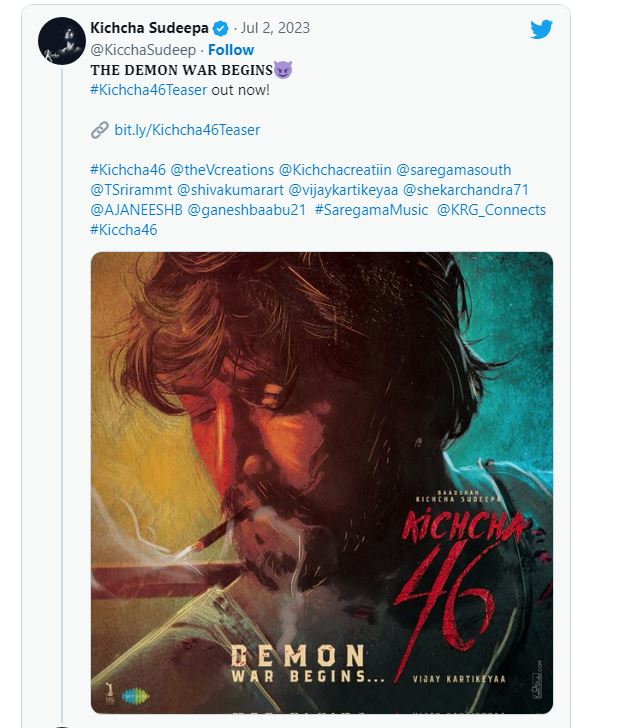The image size is (635, 728).
Task: Click the #Kiccha46 hashtag
Action: [124, 230]
